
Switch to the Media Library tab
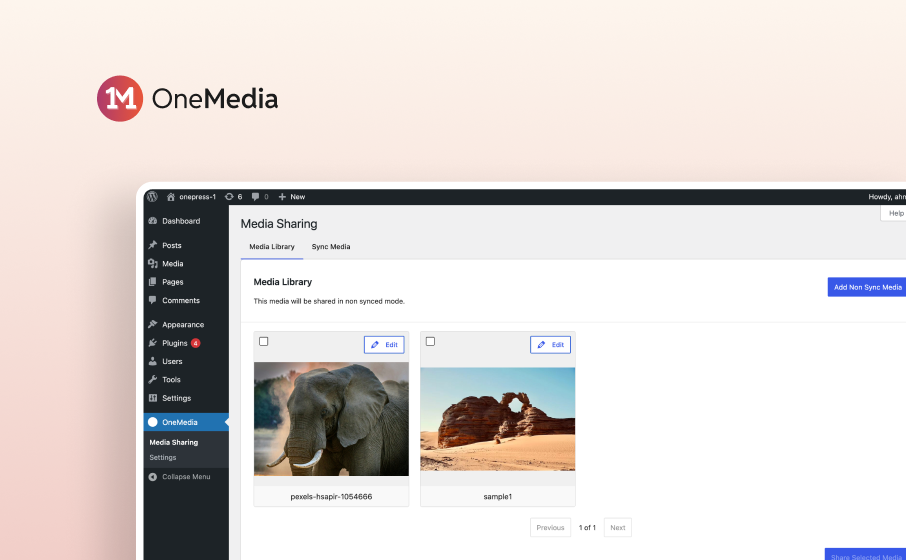(x=272, y=247)
